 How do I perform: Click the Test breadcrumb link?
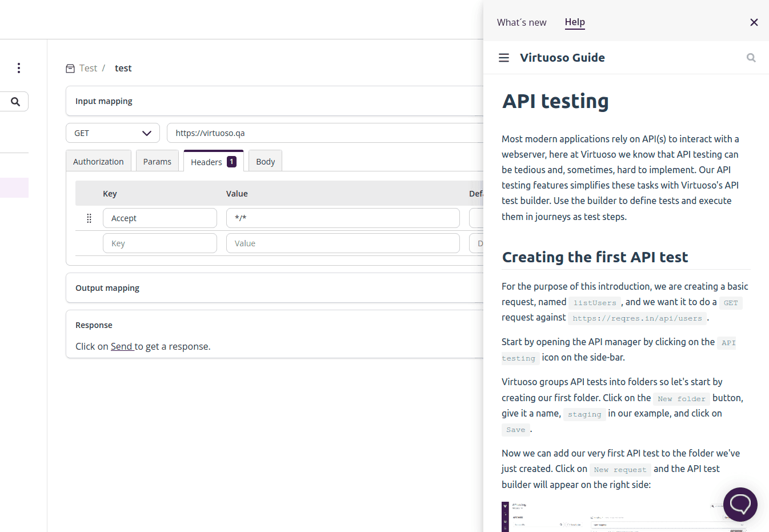coord(88,68)
